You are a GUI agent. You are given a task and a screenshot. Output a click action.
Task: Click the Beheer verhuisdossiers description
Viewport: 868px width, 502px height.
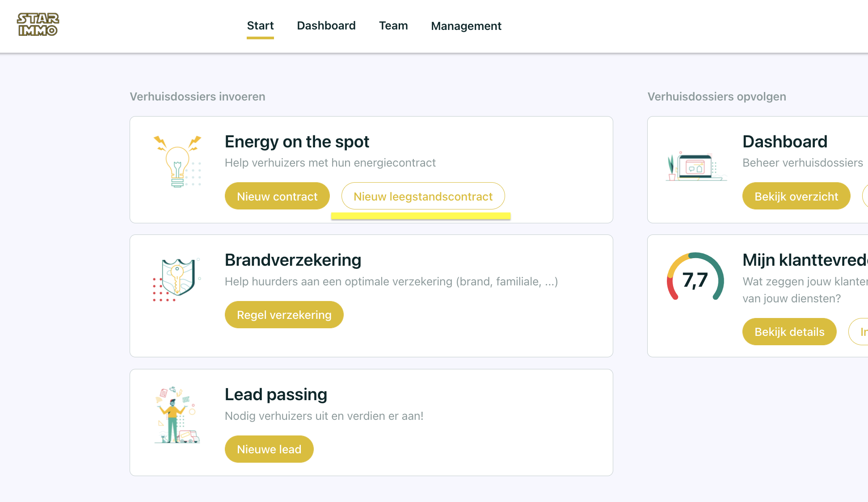803,163
